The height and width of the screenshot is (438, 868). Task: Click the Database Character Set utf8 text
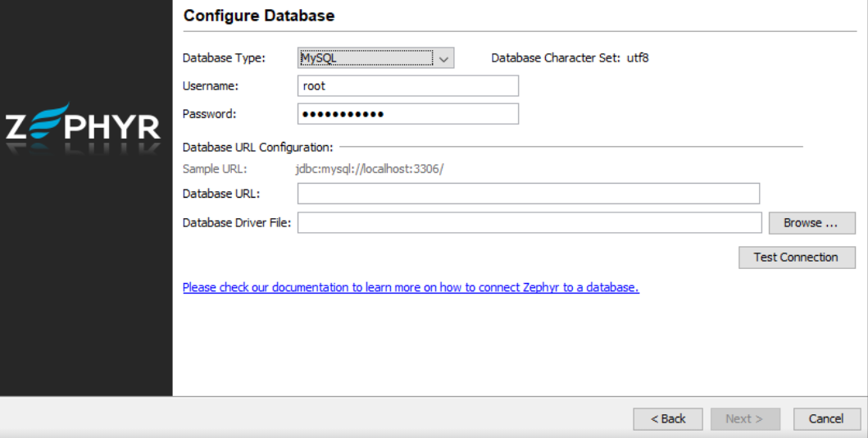pyautogui.click(x=570, y=58)
